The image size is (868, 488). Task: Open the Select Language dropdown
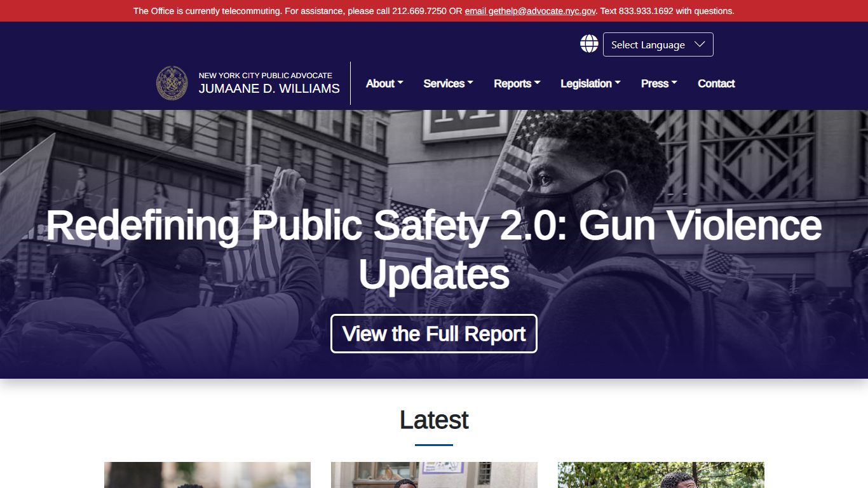658,44
